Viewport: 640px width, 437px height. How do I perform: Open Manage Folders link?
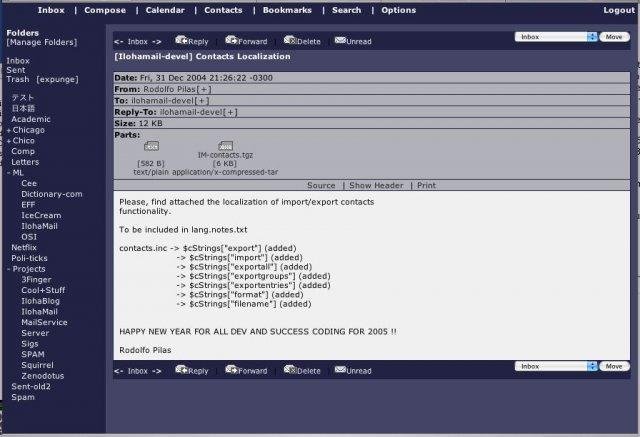tap(42, 42)
